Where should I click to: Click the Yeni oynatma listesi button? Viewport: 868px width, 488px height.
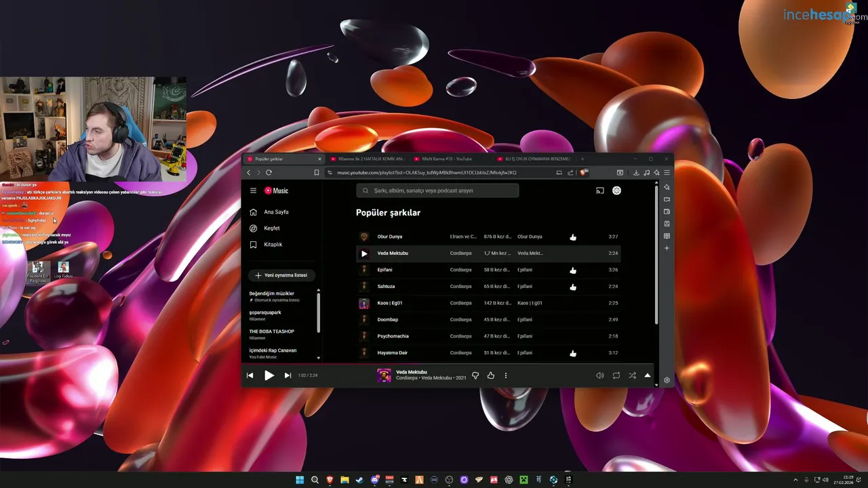click(x=281, y=276)
